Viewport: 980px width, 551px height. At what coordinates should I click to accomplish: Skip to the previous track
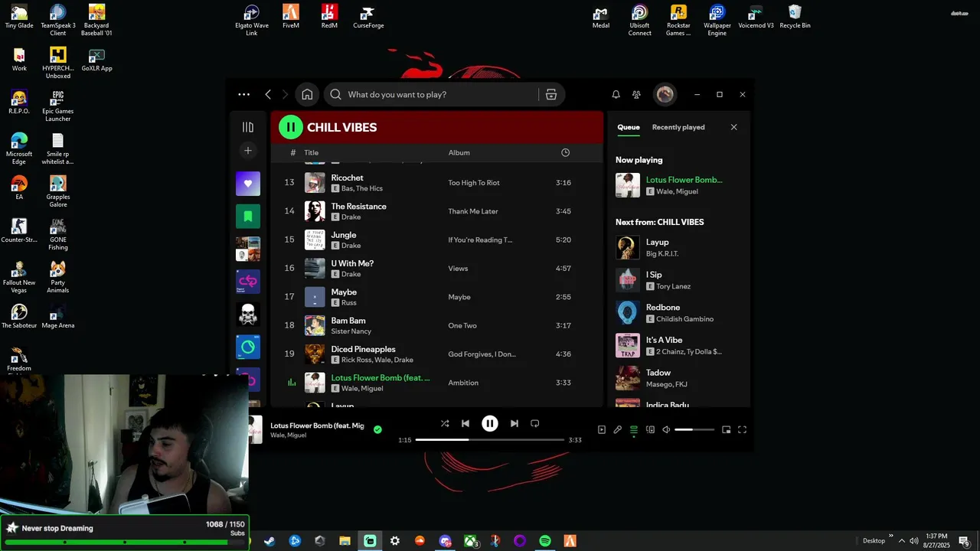(x=465, y=423)
